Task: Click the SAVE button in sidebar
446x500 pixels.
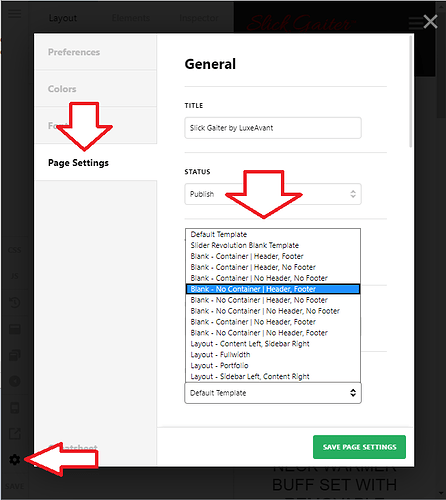Action: [x=15, y=486]
